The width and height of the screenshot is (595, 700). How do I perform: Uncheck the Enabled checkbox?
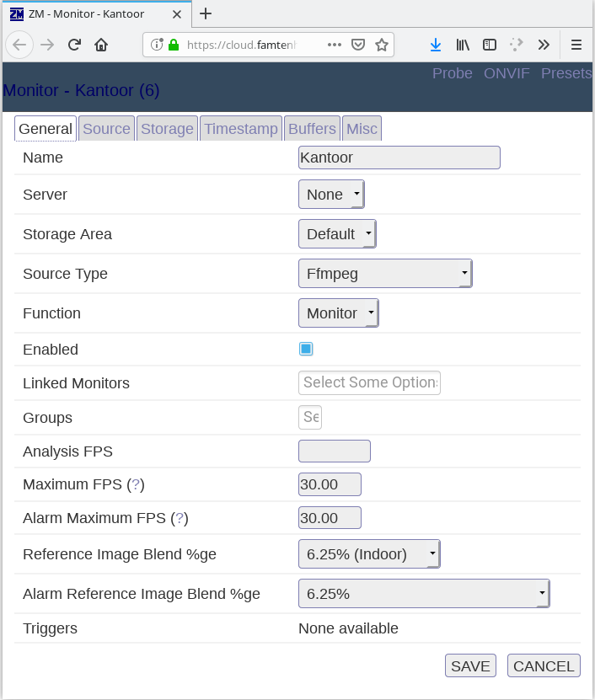306,349
